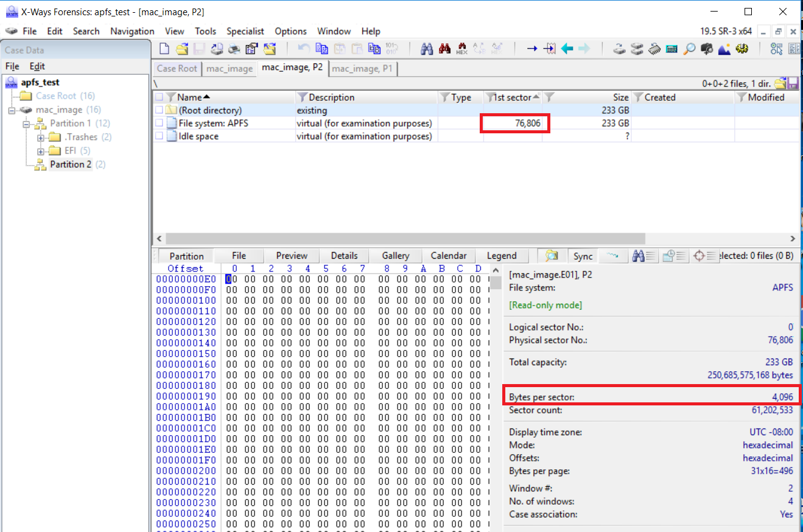Click the camera snapshot icon
The height and width of the screenshot is (532, 803).
pos(707,49)
